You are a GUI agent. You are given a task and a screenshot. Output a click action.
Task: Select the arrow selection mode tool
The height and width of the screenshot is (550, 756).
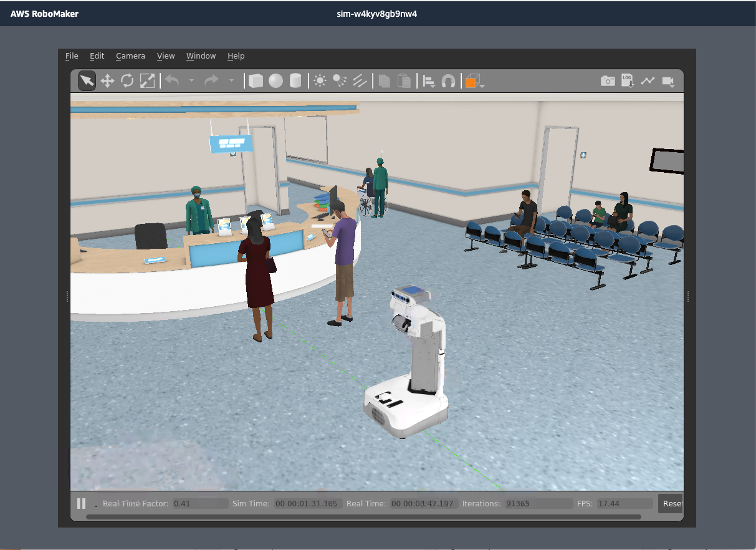click(x=87, y=80)
